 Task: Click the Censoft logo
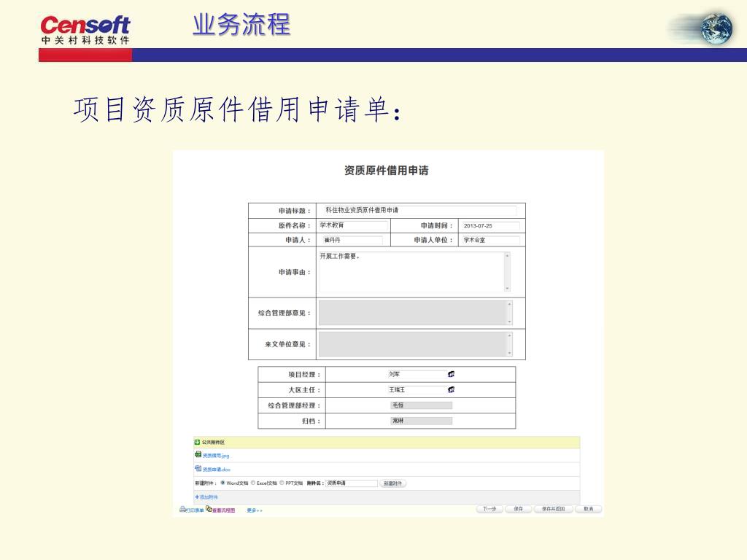[x=85, y=29]
